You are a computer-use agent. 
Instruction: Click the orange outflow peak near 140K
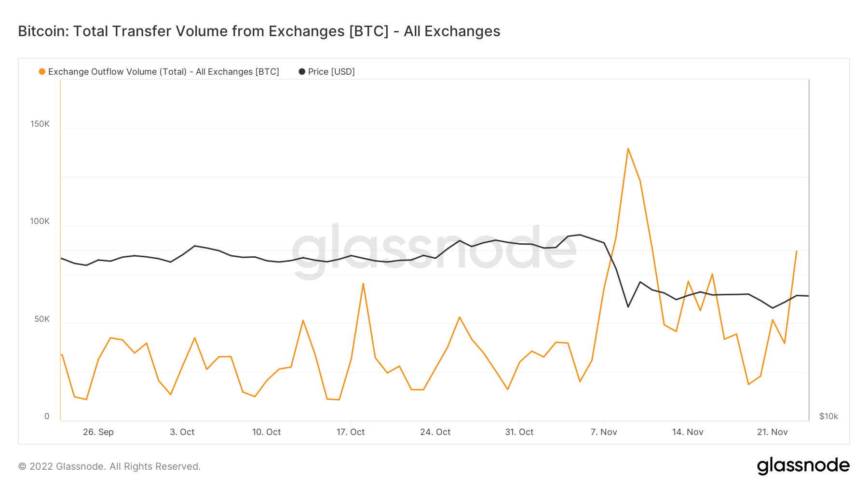pyautogui.click(x=628, y=149)
